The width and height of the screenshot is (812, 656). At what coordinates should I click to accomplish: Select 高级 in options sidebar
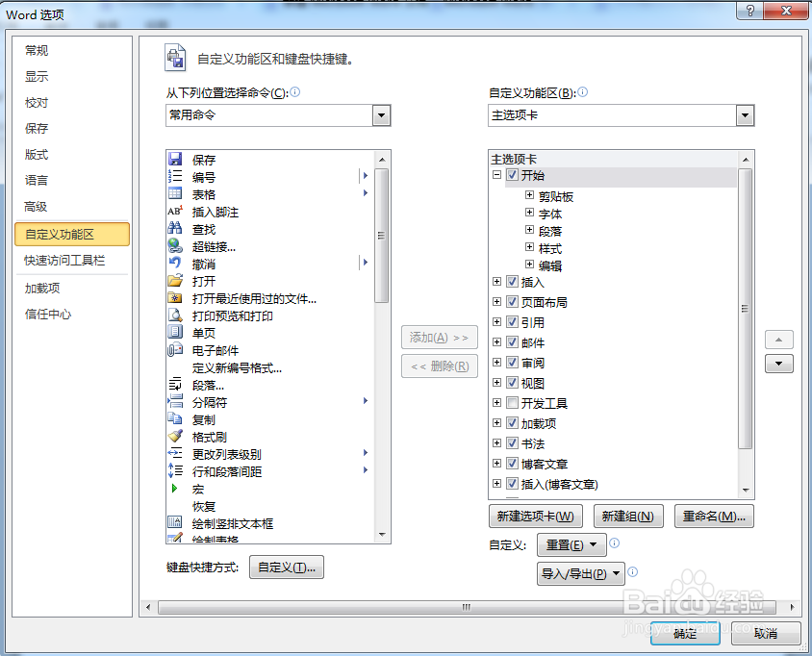tap(36, 207)
